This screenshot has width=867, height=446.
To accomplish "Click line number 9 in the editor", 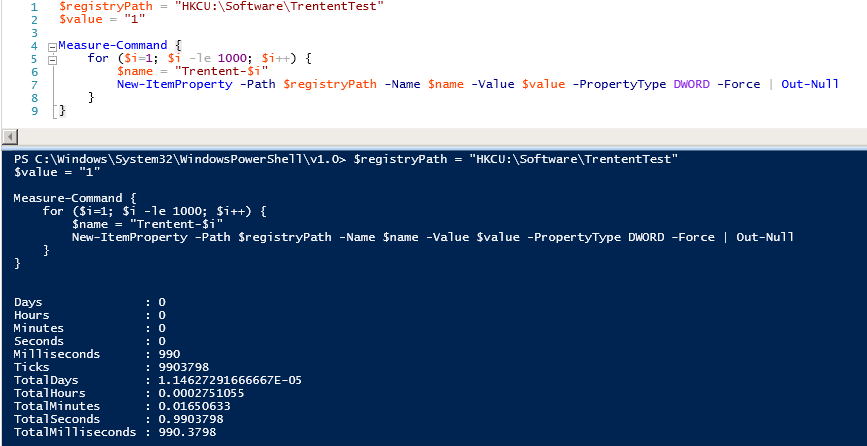I will [x=35, y=111].
